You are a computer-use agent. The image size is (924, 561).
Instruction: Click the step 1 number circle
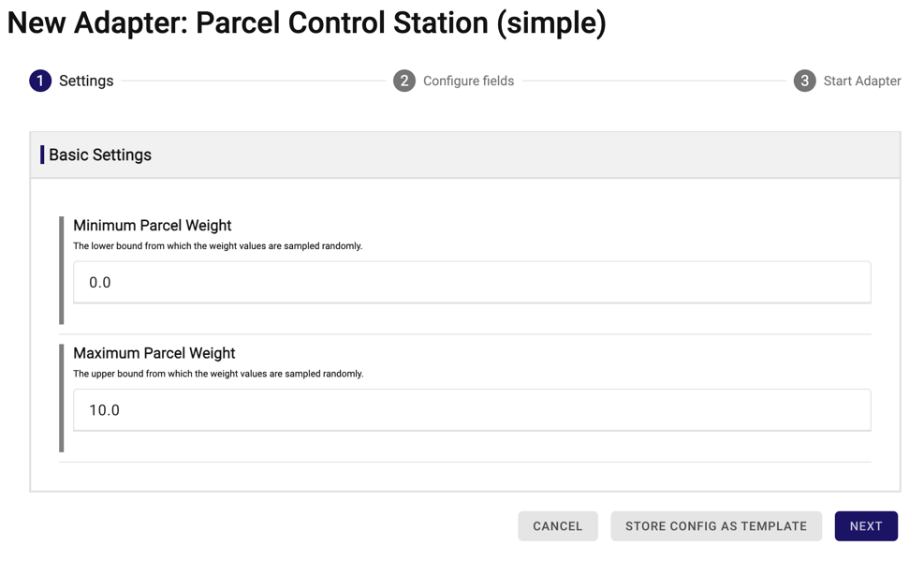[x=40, y=81]
